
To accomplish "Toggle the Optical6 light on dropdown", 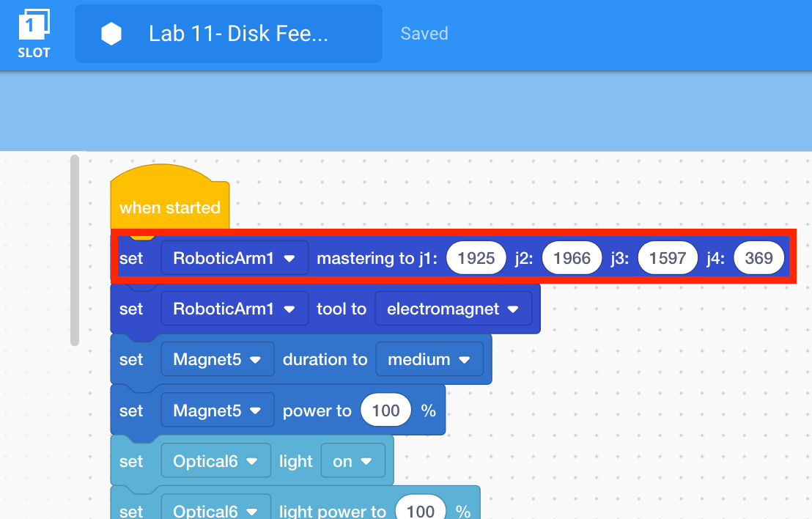I will coord(353,462).
